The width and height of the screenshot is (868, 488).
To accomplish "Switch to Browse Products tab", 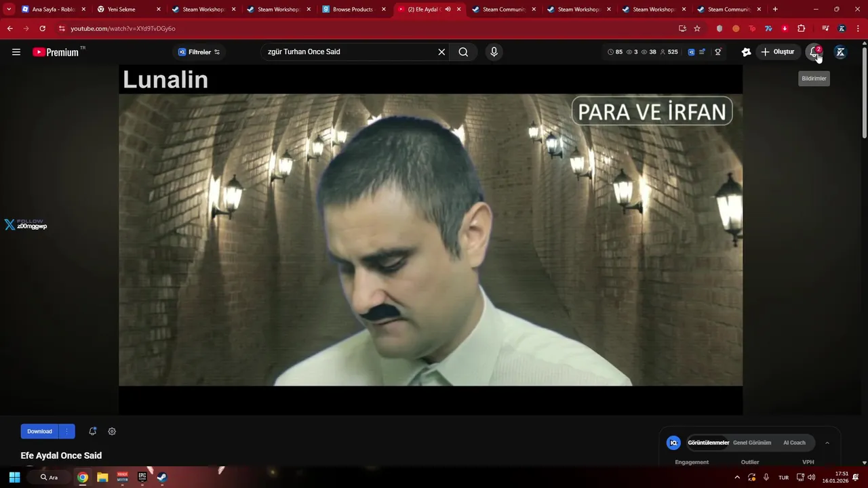I will [353, 9].
